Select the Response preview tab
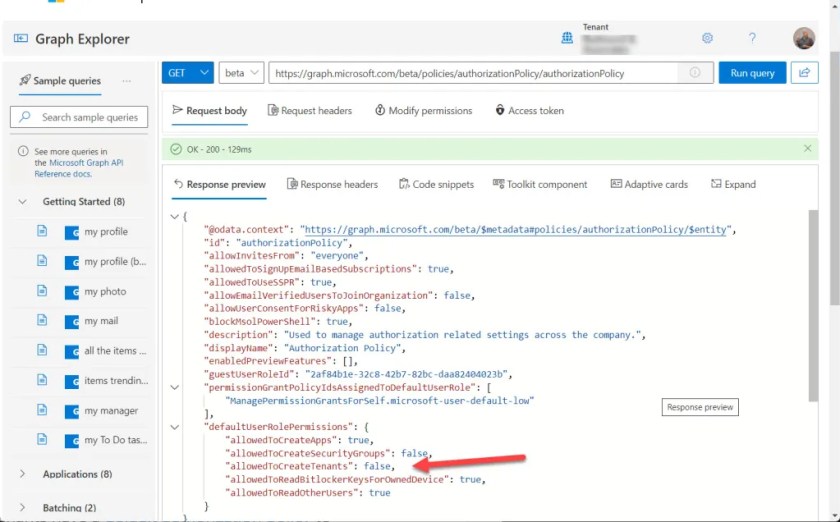Screen dimensions: 840x522 [220, 184]
